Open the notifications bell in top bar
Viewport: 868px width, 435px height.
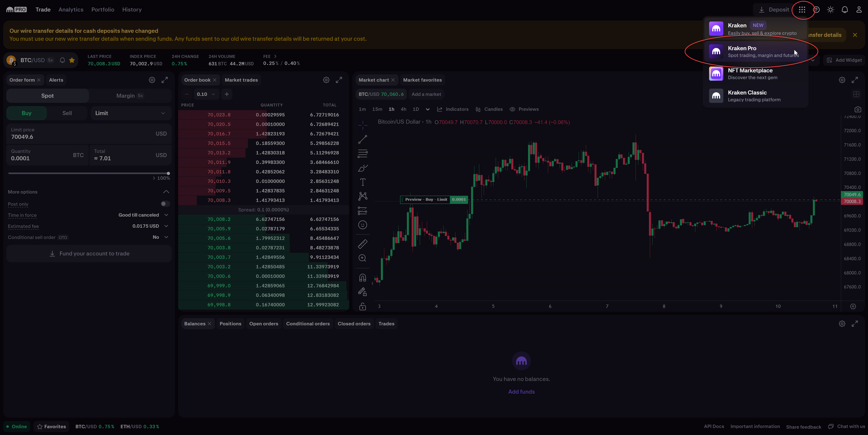click(845, 10)
